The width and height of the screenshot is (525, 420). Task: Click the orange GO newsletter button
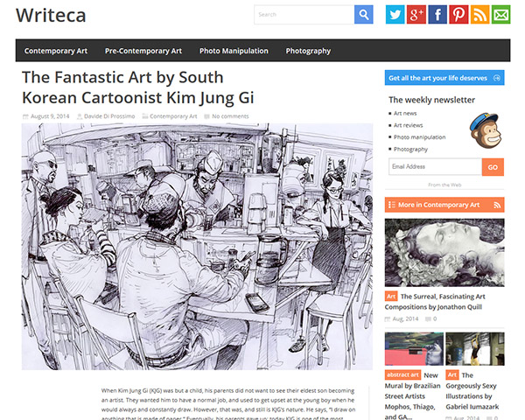click(x=493, y=167)
